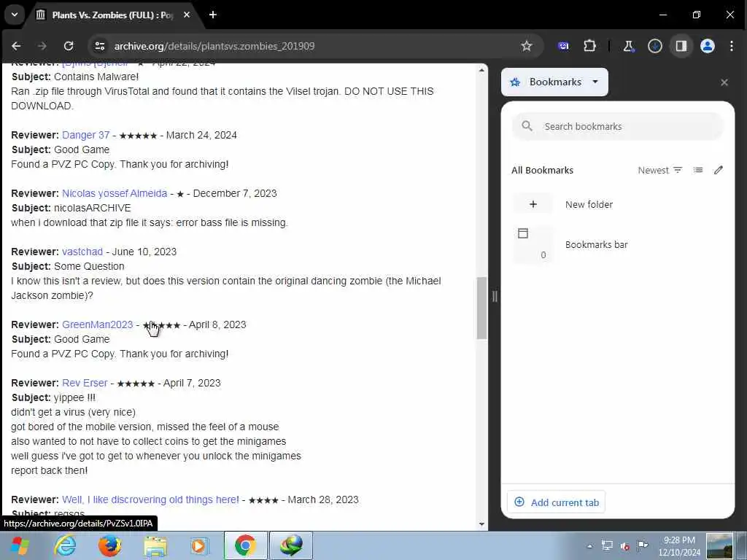The image size is (747, 560).
Task: Click the 'March 24, 2024' review date
Action: point(201,135)
